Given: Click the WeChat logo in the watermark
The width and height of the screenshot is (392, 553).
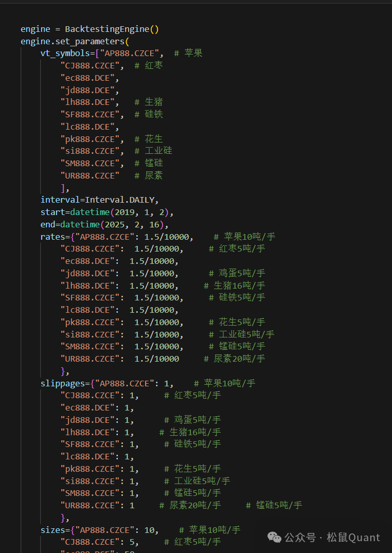Looking at the screenshot, I should [274, 537].
